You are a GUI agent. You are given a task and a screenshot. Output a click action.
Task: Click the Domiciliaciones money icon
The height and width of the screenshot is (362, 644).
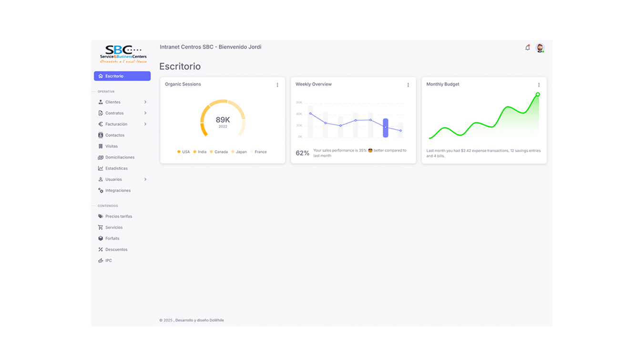pyautogui.click(x=101, y=157)
